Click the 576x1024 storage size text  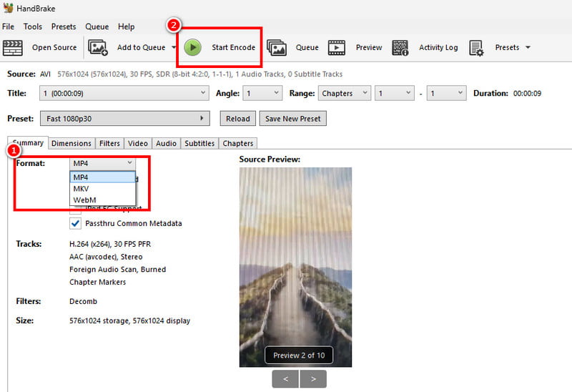coord(129,321)
